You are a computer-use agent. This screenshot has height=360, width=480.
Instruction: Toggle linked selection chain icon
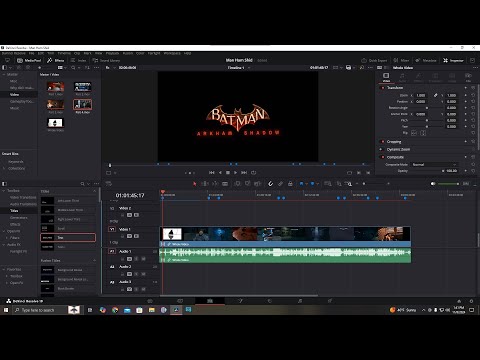280,184
